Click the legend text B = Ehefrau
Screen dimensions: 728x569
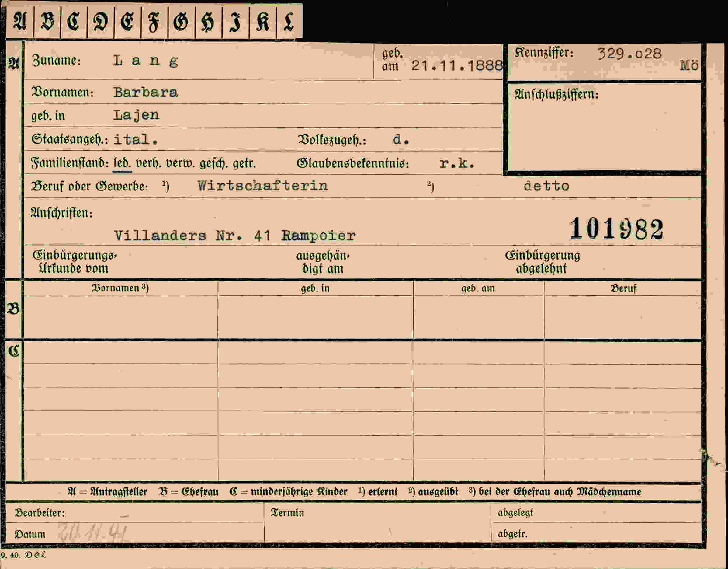[x=188, y=492]
